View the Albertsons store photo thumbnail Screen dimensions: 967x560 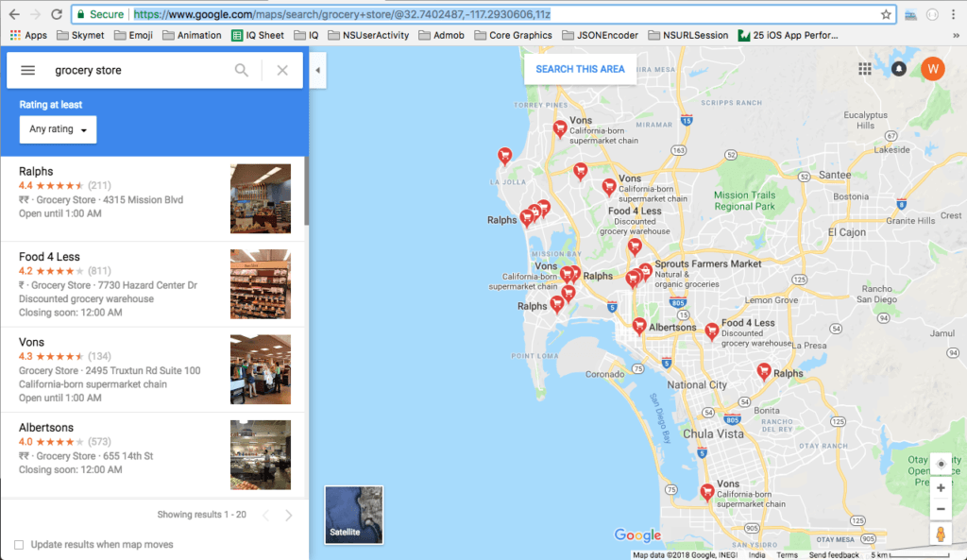261,455
